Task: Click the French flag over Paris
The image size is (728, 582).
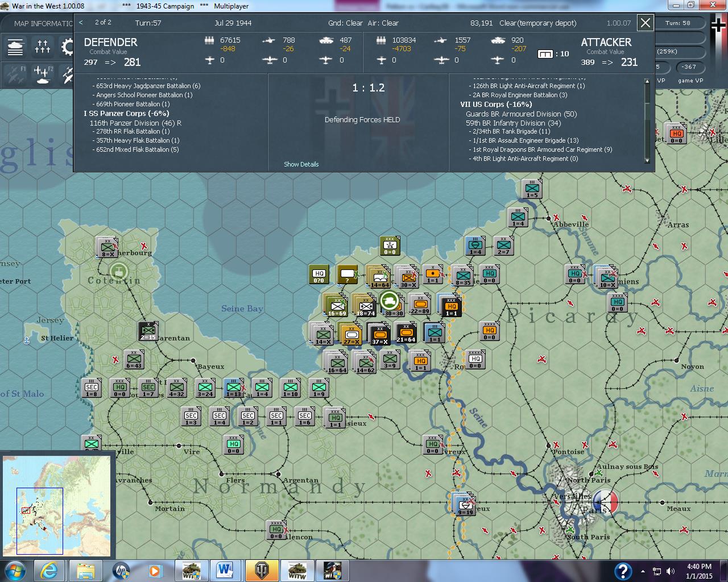Action: pos(605,502)
